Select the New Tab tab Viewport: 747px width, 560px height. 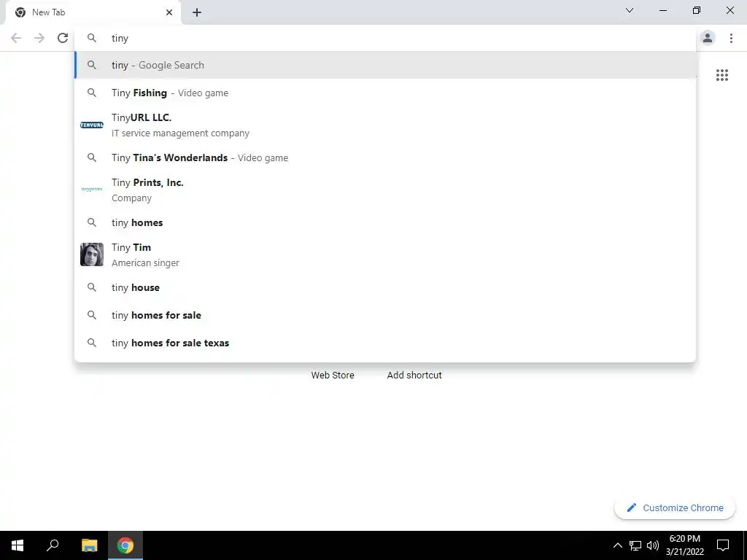pyautogui.click(x=93, y=12)
